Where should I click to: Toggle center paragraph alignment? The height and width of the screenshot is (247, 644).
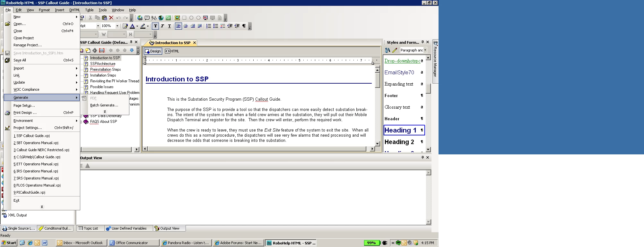pyautogui.click(x=186, y=26)
